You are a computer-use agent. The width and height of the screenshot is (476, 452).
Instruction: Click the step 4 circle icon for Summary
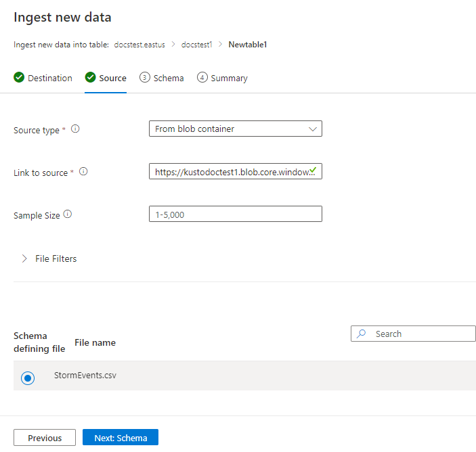(202, 78)
